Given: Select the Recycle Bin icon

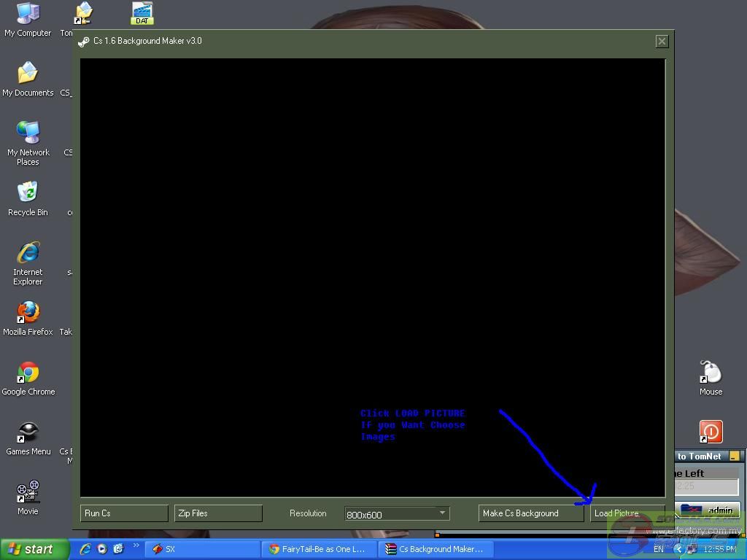Looking at the screenshot, I should [28, 193].
